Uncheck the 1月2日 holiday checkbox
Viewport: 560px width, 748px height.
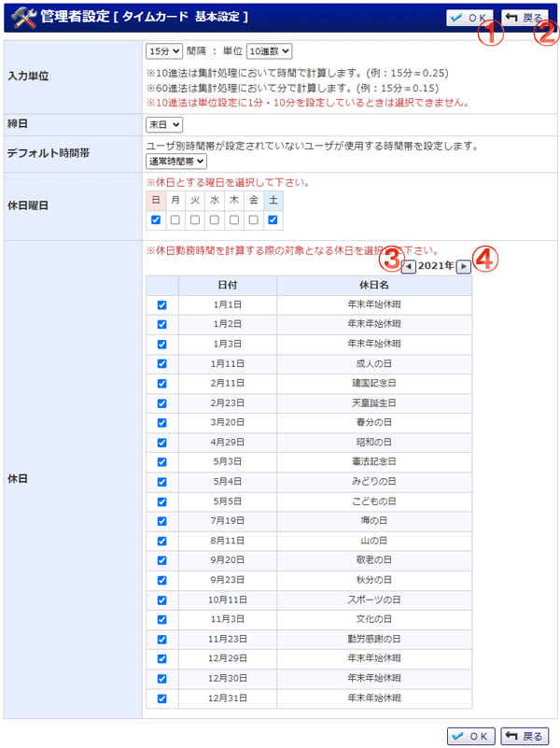[x=162, y=324]
